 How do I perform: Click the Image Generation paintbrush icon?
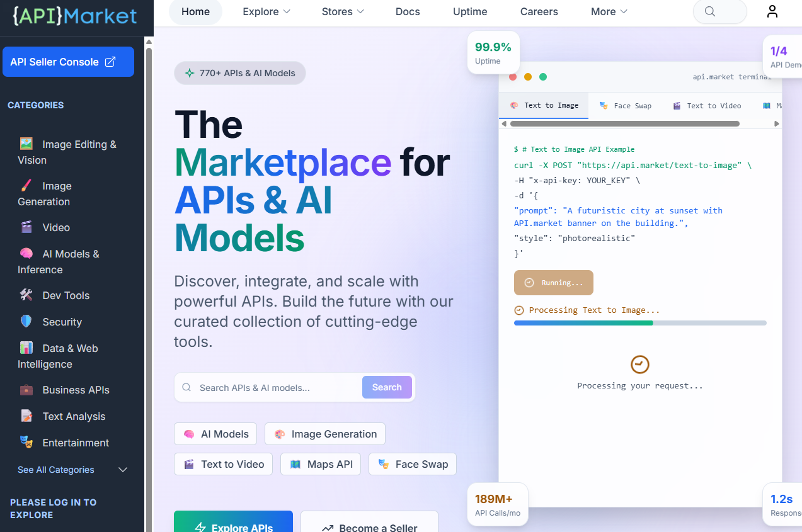[26, 186]
